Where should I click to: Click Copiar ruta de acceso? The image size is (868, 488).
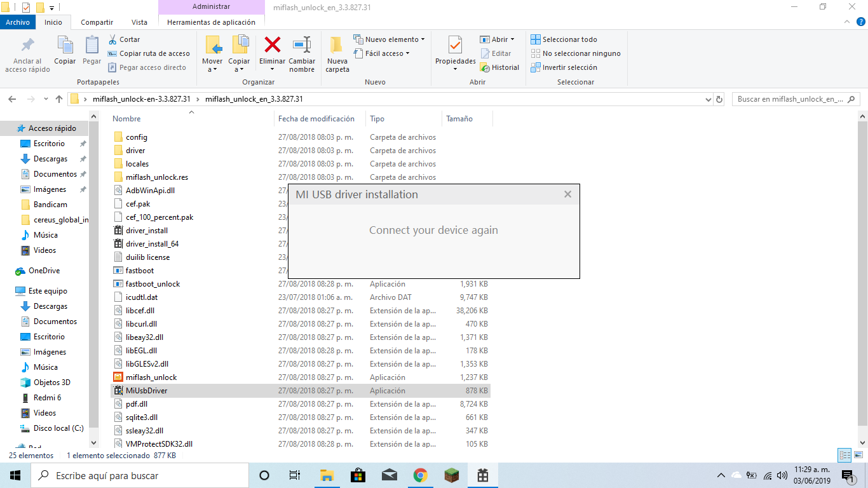149,53
